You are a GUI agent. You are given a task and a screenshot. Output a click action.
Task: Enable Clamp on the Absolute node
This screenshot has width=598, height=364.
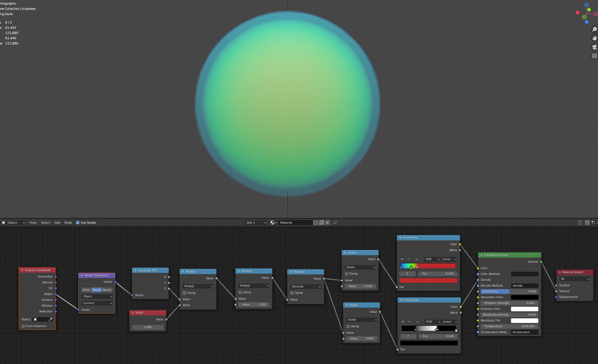tap(292, 293)
